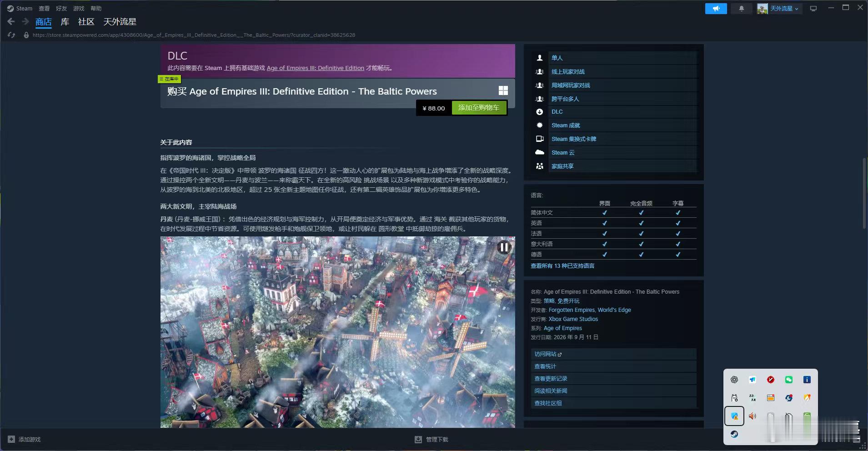Pause the trailer video playback
The image size is (868, 451).
(x=504, y=247)
